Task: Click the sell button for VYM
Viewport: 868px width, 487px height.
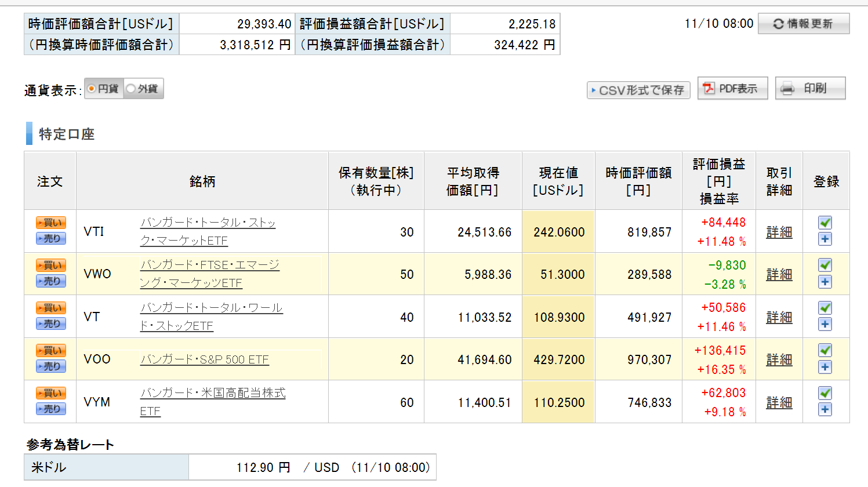Action: tap(51, 409)
